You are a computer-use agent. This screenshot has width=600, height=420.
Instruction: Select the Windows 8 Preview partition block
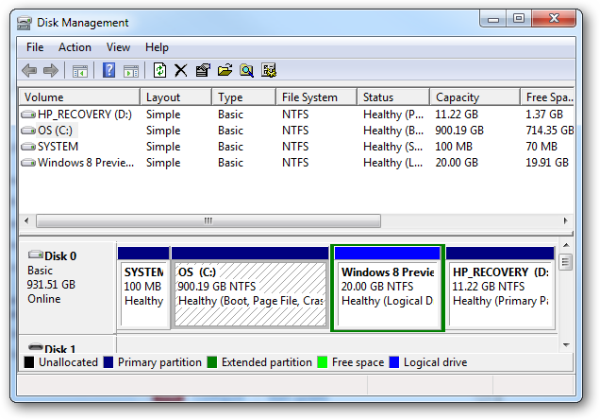point(387,290)
